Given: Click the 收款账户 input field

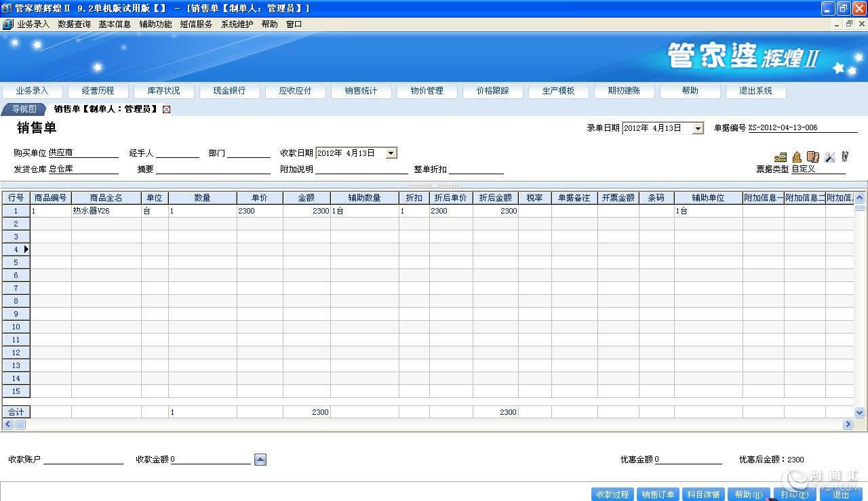Looking at the screenshot, I should click(83, 460).
